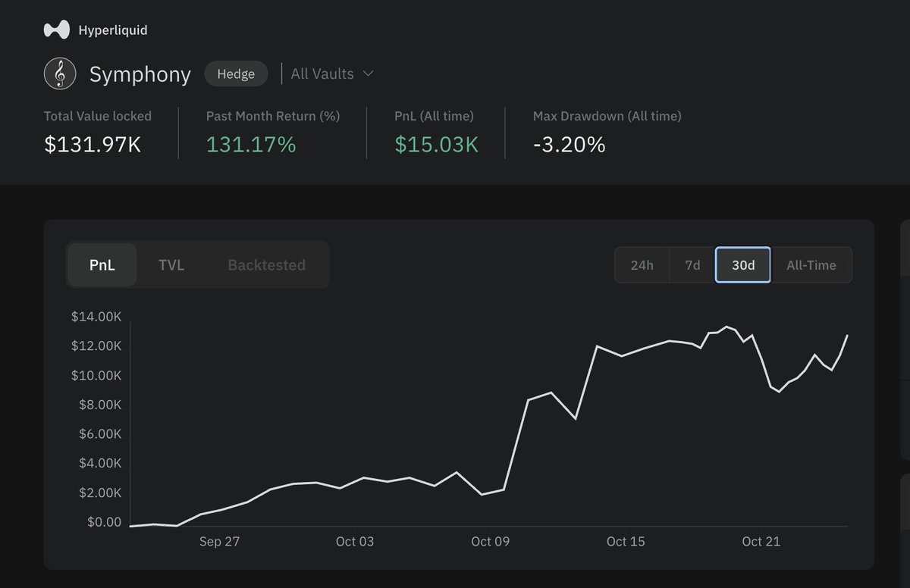Click the Total Value locked label
This screenshot has height=588, width=910.
(98, 116)
